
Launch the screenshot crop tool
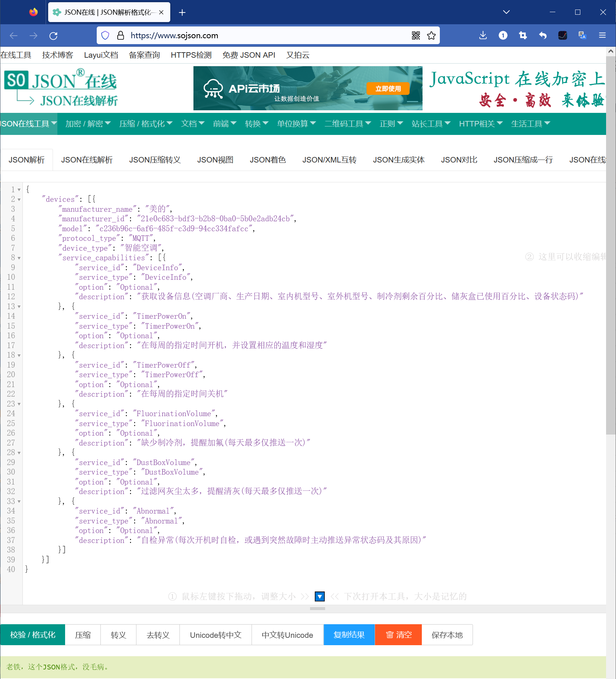(x=523, y=35)
